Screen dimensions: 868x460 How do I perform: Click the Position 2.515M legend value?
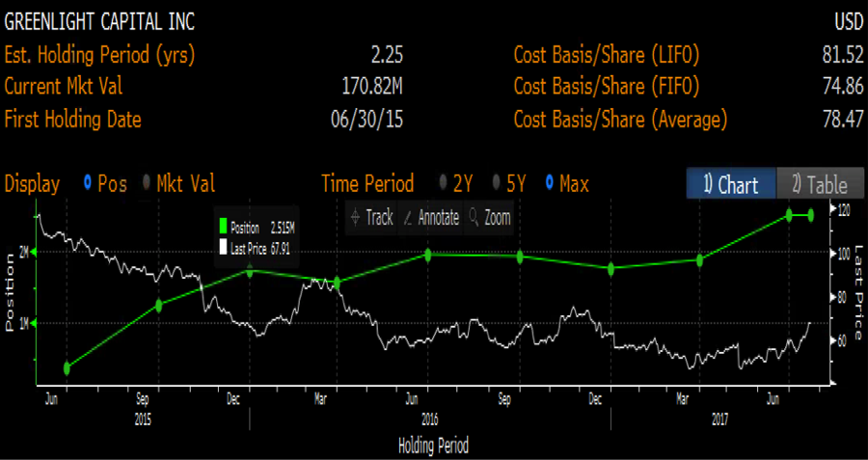click(283, 228)
